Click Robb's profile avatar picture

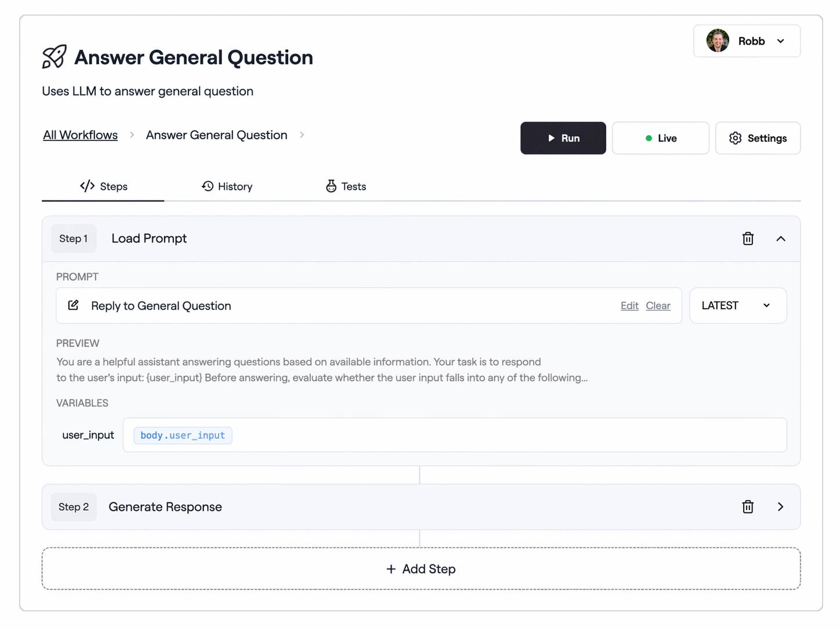[718, 41]
